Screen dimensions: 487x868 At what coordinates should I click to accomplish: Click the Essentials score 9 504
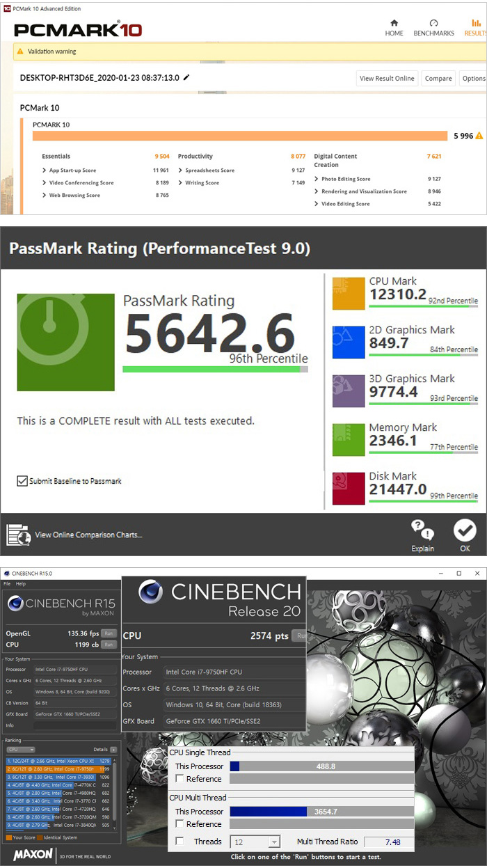pos(161,157)
